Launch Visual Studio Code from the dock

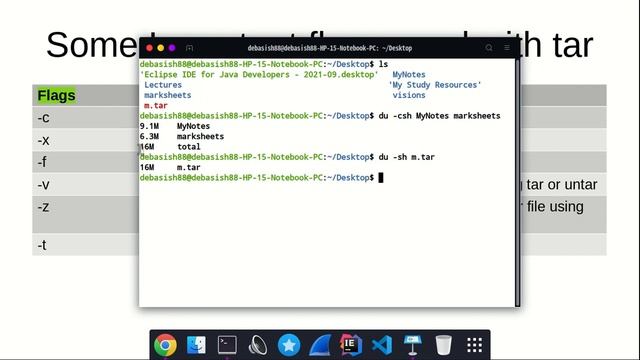[x=382, y=345]
